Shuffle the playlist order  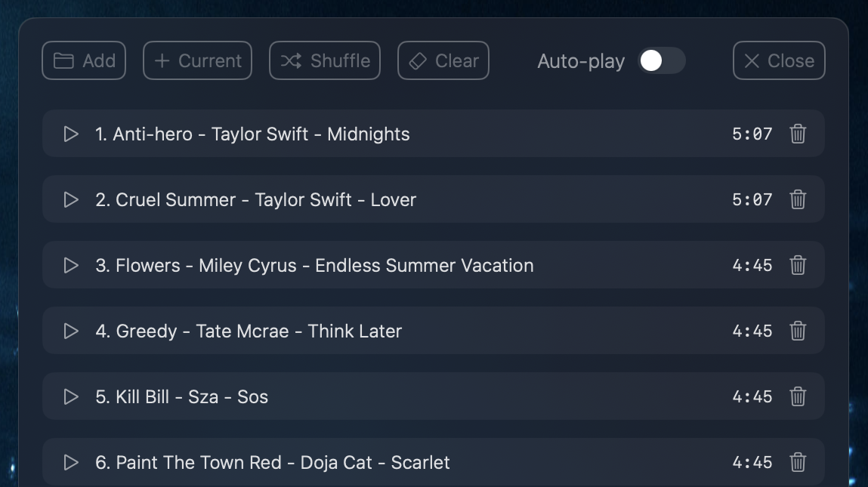pos(325,61)
